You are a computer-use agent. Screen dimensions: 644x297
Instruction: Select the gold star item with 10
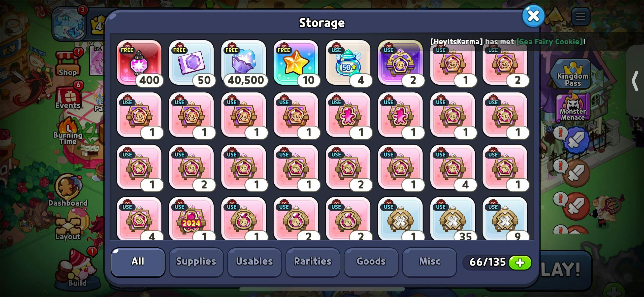pyautogui.click(x=296, y=63)
